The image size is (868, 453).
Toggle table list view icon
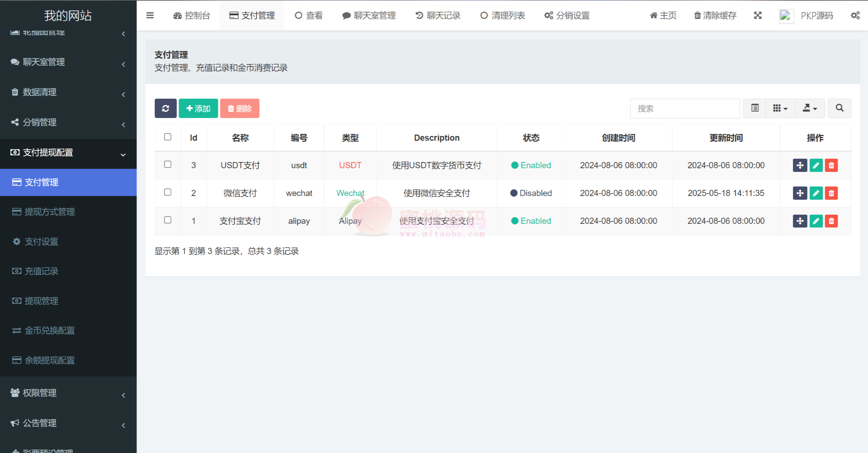tap(755, 108)
